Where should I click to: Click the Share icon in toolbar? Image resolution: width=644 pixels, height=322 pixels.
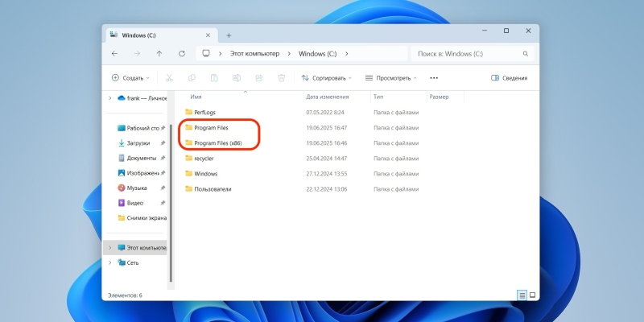pos(258,77)
